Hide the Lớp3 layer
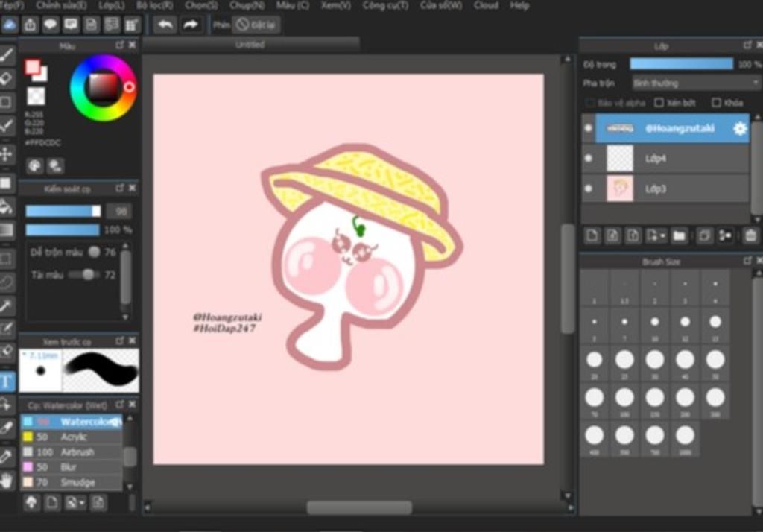 (589, 189)
